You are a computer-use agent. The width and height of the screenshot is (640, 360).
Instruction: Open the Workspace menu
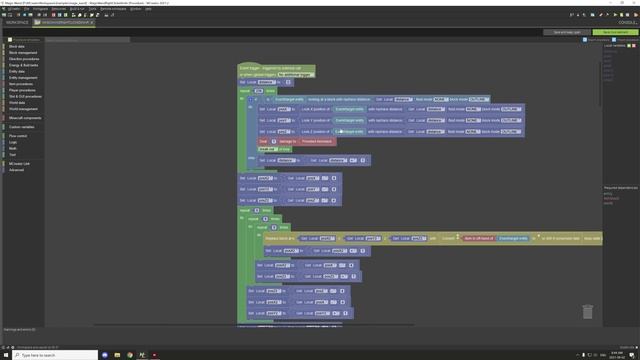pyautogui.click(x=40, y=9)
